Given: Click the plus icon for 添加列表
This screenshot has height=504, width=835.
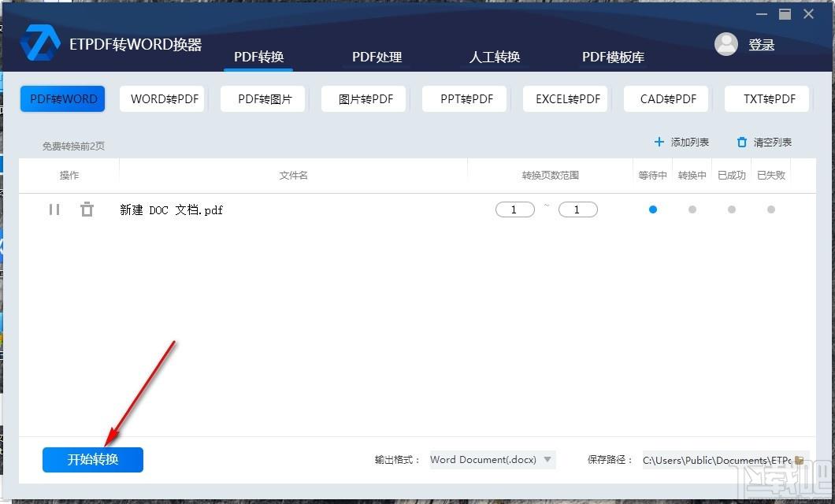Looking at the screenshot, I should 659,142.
